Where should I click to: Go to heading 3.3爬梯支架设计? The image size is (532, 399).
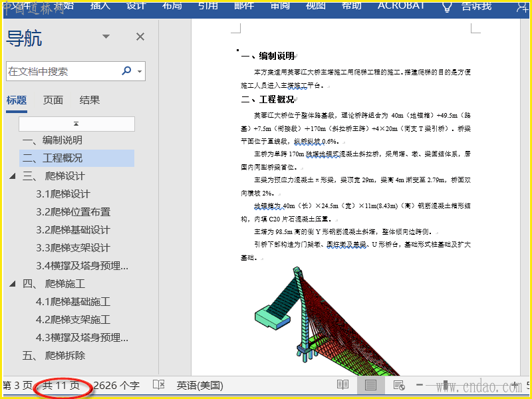pos(73,248)
